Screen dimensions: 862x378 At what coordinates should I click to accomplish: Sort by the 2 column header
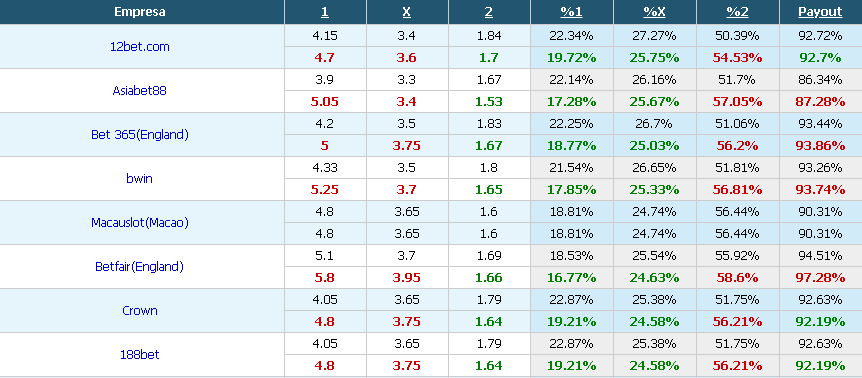[x=489, y=12]
